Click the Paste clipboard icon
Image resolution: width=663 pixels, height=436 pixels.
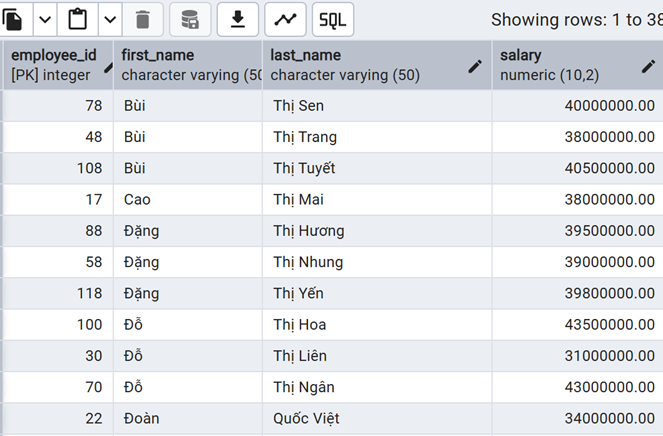[78, 19]
